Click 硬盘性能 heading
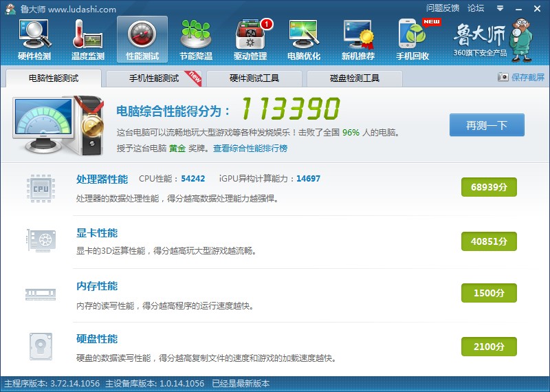Screen dimensions: 550x392 point(97,339)
